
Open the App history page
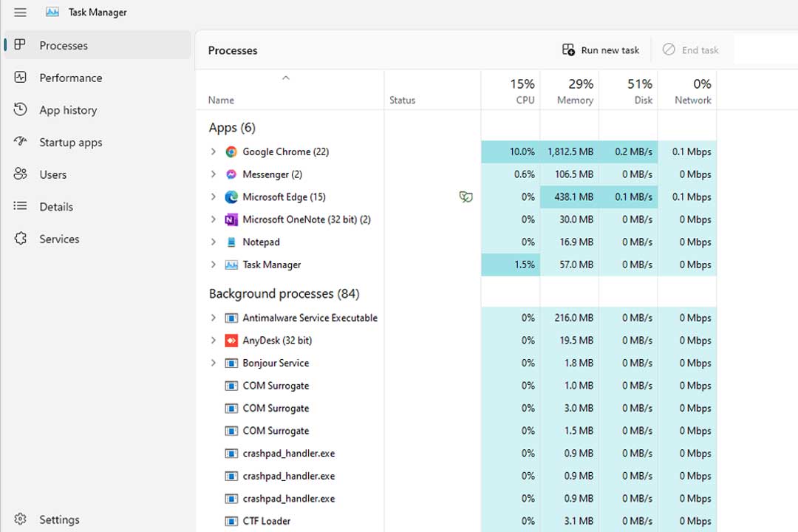coord(98,109)
